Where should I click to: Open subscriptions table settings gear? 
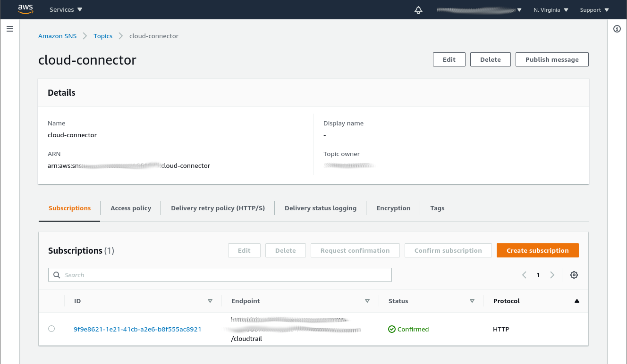(x=574, y=275)
